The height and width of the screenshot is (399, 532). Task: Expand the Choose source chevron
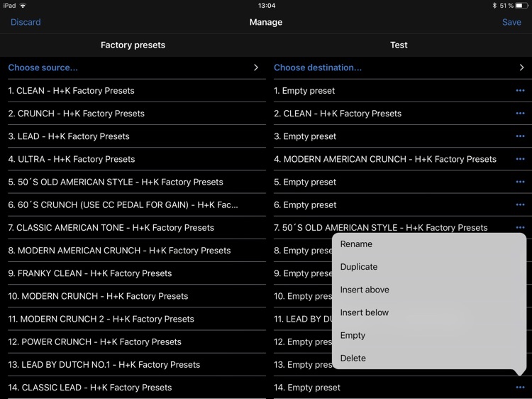point(256,67)
